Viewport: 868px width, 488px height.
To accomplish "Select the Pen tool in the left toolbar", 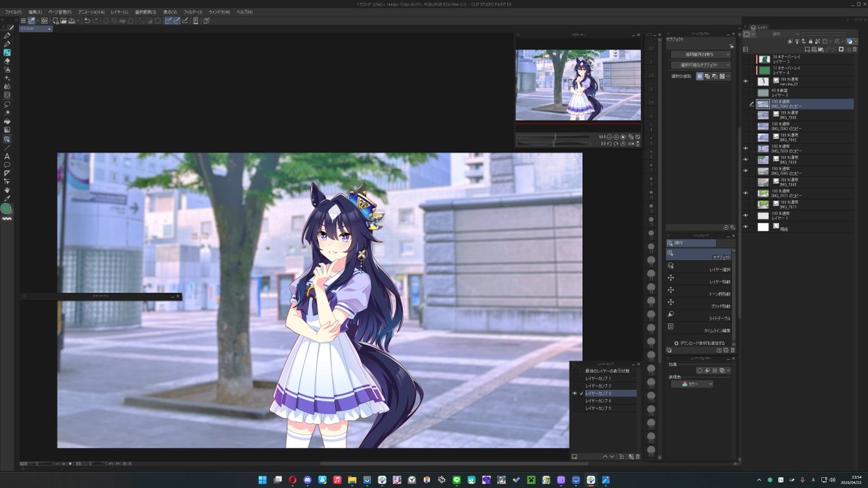I will pos(7,35).
